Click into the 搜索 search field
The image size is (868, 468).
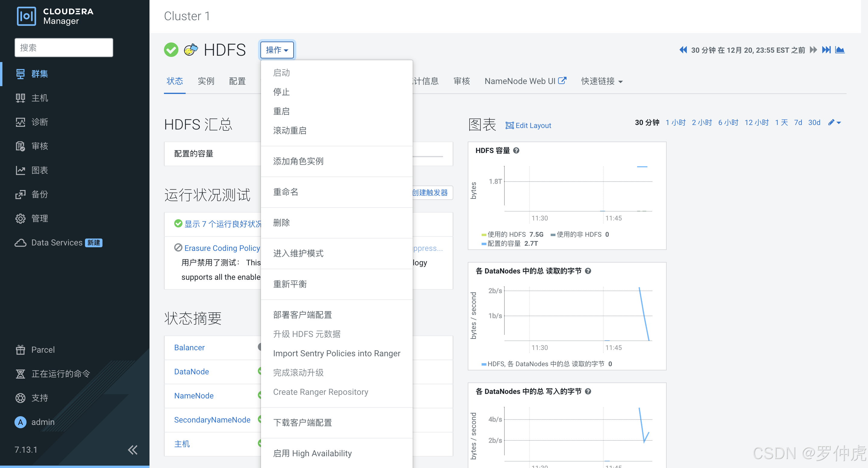(x=64, y=48)
